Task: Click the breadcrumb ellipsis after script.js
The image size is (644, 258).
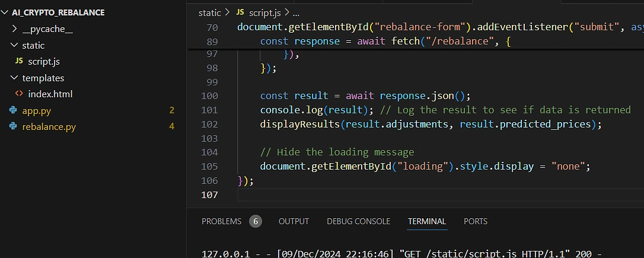Action: 296,13
